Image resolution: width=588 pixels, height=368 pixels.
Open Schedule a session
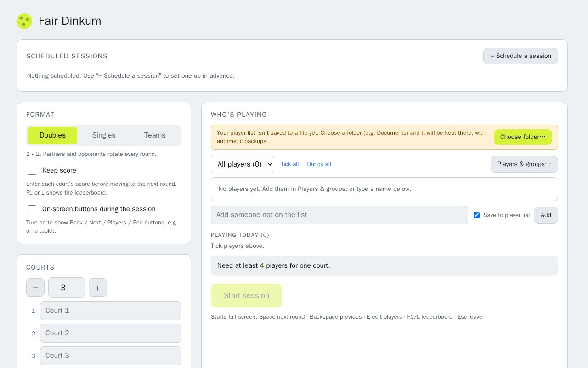click(x=520, y=56)
